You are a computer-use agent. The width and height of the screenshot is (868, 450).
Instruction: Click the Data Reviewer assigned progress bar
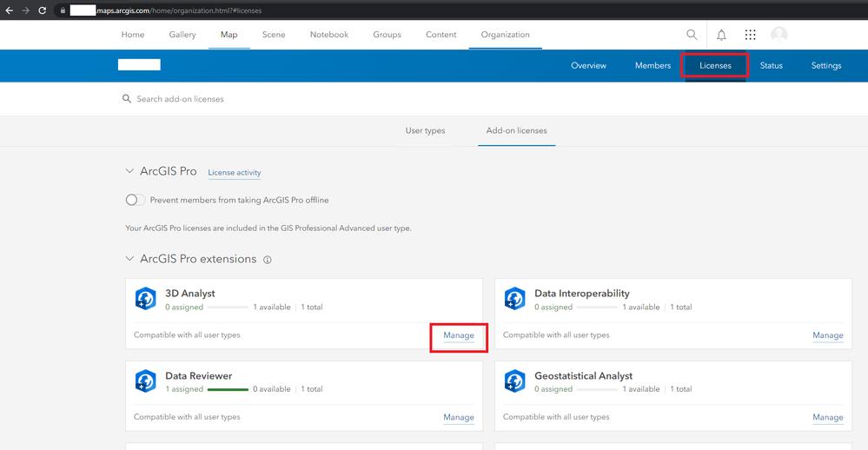(x=228, y=390)
